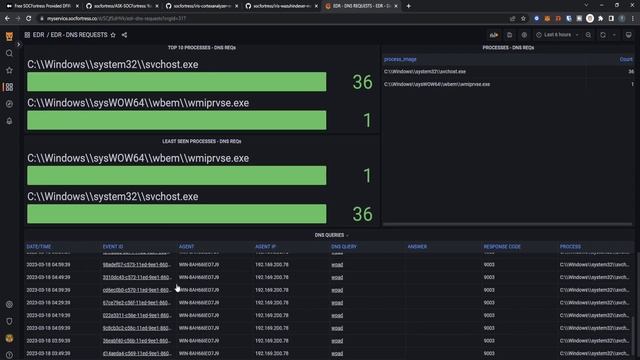Image resolution: width=640 pixels, height=360 pixels.
Task: Open the EDR folder breadcrumb
Action: point(38,35)
